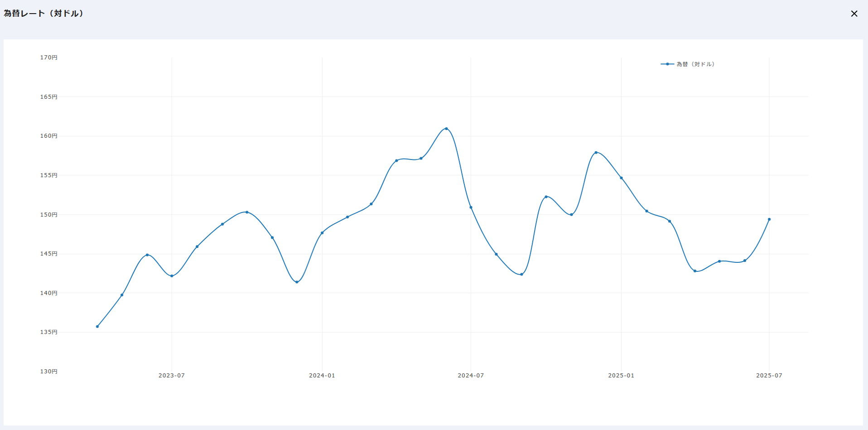Screen dimensions: 868x430
Task: Click the legend line marker icon
Action: (667, 64)
